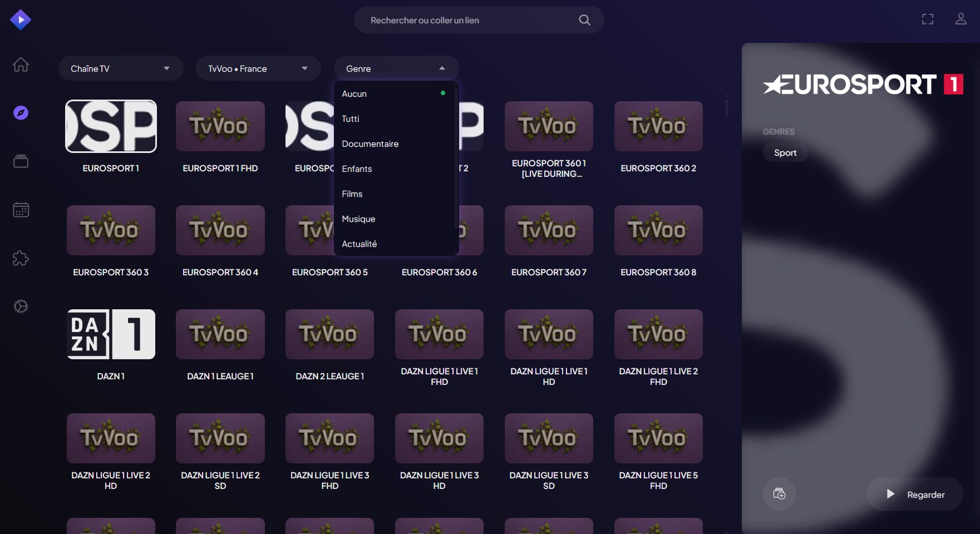The image size is (980, 534).
Task: Select the Films genre option
Action: (x=395, y=194)
